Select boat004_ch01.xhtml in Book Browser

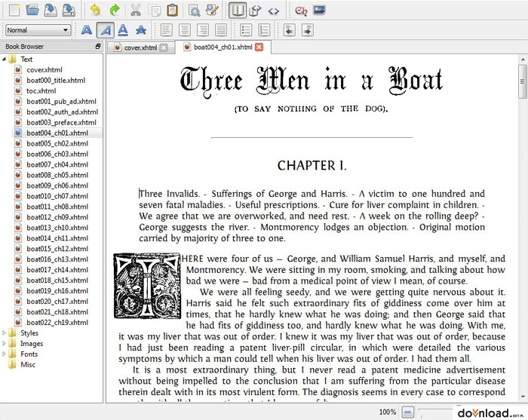pos(57,133)
